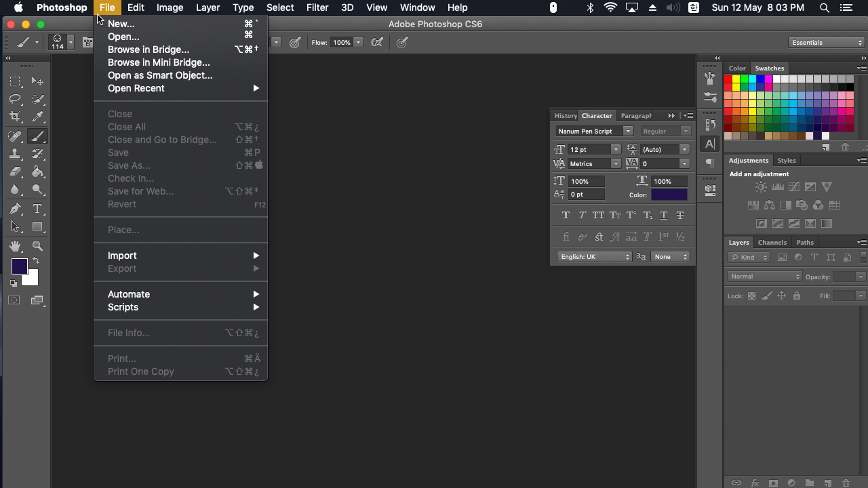Screen dimensions: 868x488
Task: Expand the English: UK language dropdown
Action: point(595,257)
